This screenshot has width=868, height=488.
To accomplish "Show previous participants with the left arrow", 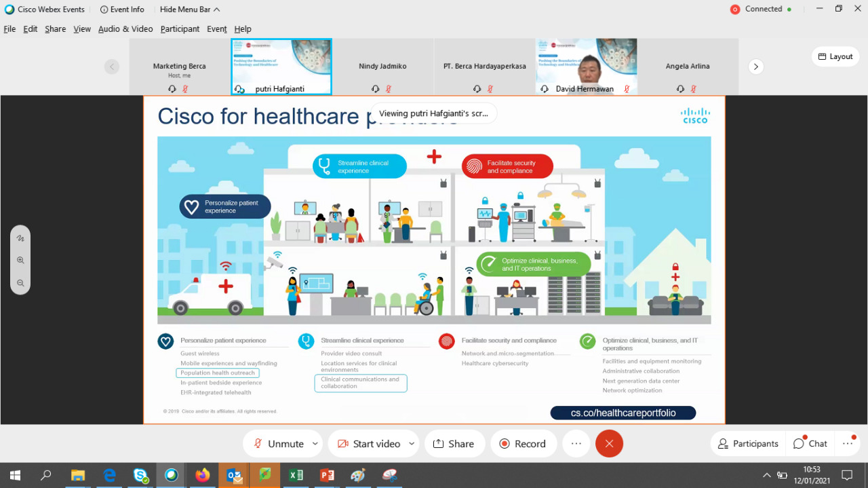I will (112, 67).
